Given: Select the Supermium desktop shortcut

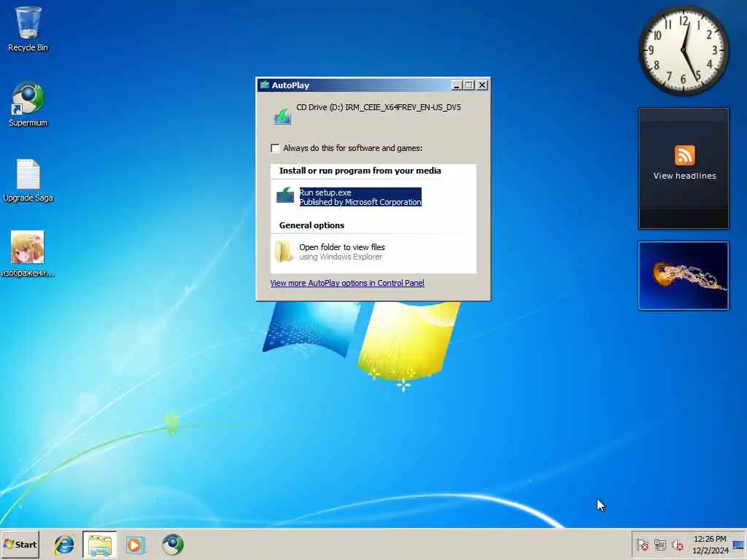Looking at the screenshot, I should pos(28,104).
